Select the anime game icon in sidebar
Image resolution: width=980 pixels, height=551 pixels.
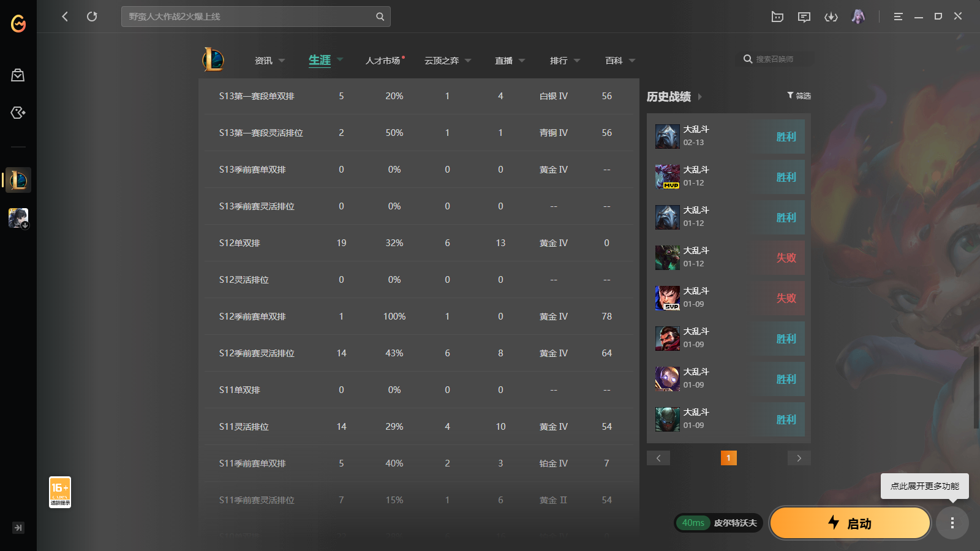click(x=18, y=218)
